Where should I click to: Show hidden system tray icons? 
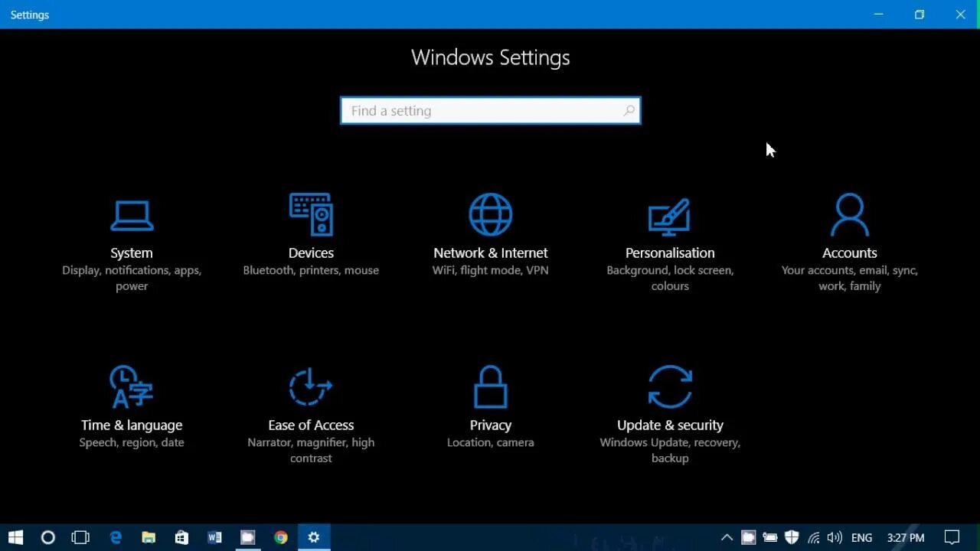click(727, 538)
